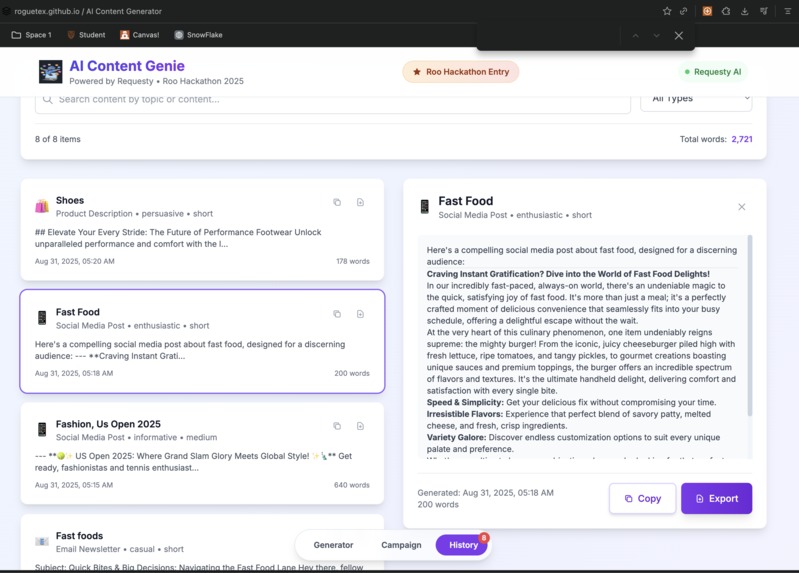Copy the Fashion, Us Open 2025 card icon
Viewport: 799px width, 573px height.
pyautogui.click(x=337, y=426)
